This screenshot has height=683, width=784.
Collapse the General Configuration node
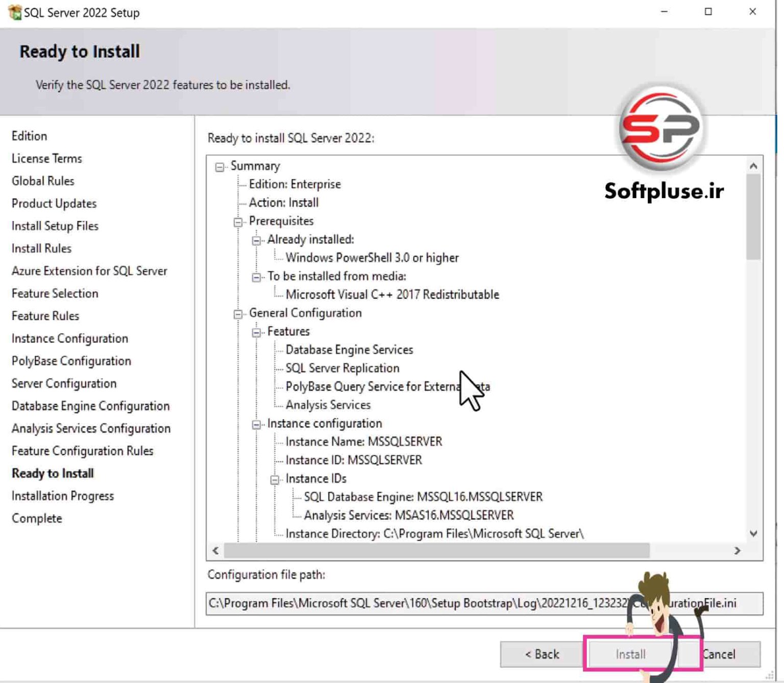(238, 313)
